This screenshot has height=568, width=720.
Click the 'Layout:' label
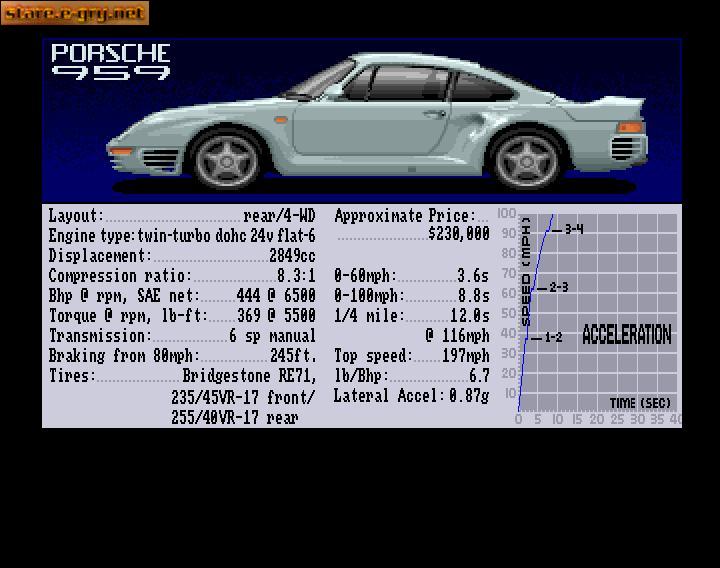coord(77,215)
